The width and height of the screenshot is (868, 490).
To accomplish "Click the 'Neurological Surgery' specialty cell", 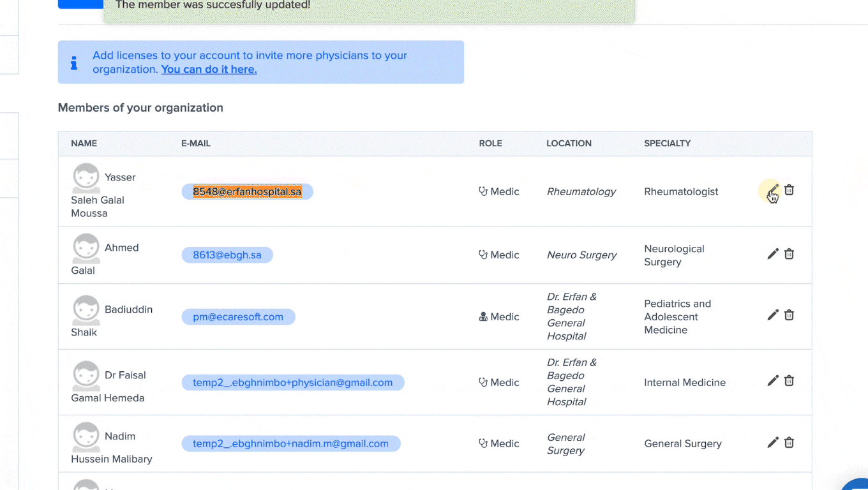I will (674, 255).
